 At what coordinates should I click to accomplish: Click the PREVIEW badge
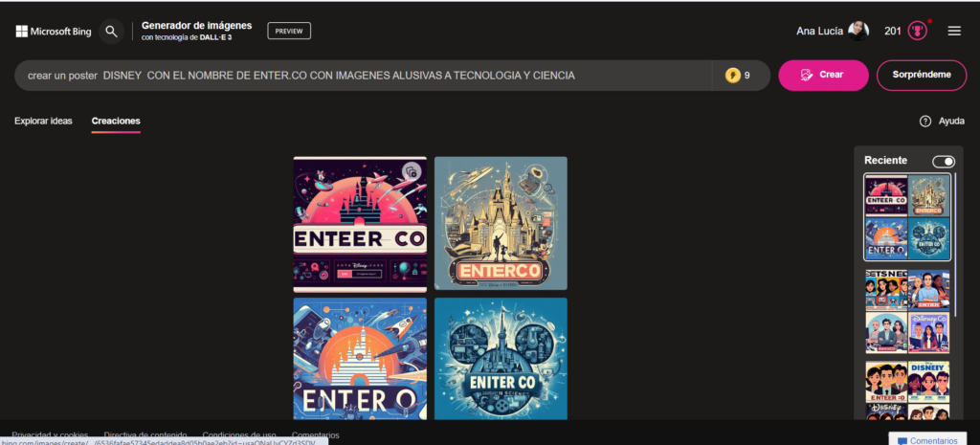pyautogui.click(x=289, y=31)
